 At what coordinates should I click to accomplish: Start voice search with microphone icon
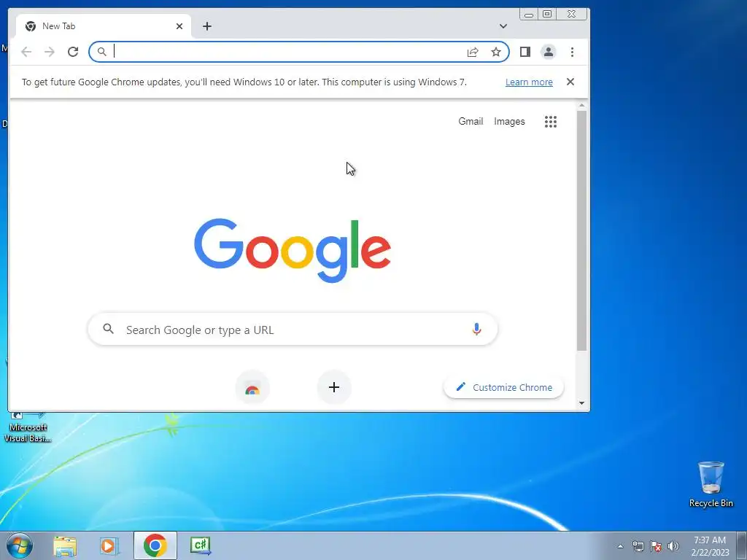[476, 329]
